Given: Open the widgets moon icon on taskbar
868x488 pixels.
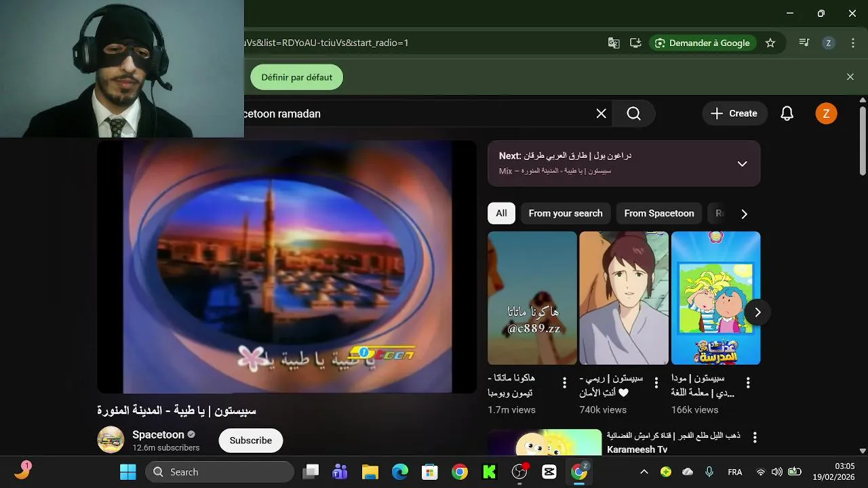Looking at the screenshot, I should point(22,470).
